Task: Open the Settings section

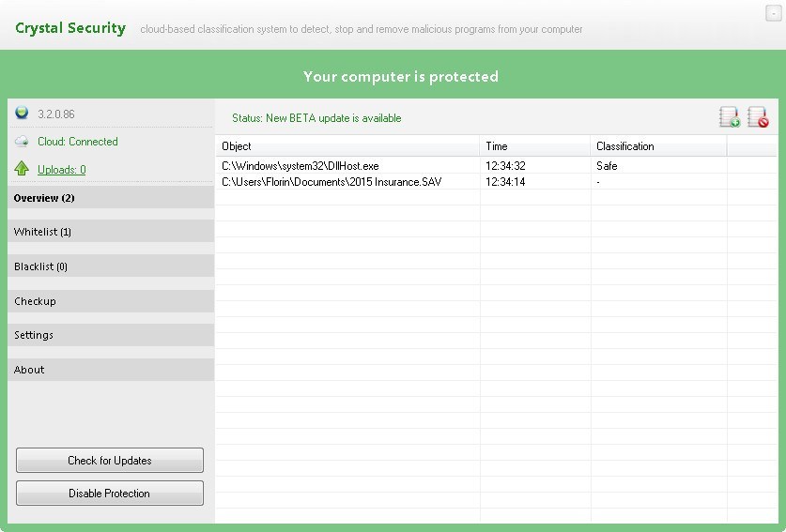Action: coord(111,335)
